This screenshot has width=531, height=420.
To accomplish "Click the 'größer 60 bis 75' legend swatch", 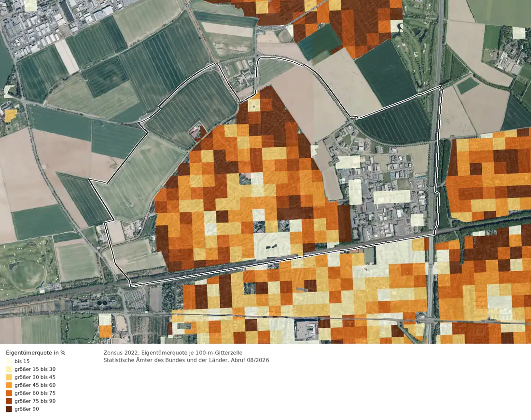I will click(x=9, y=393).
